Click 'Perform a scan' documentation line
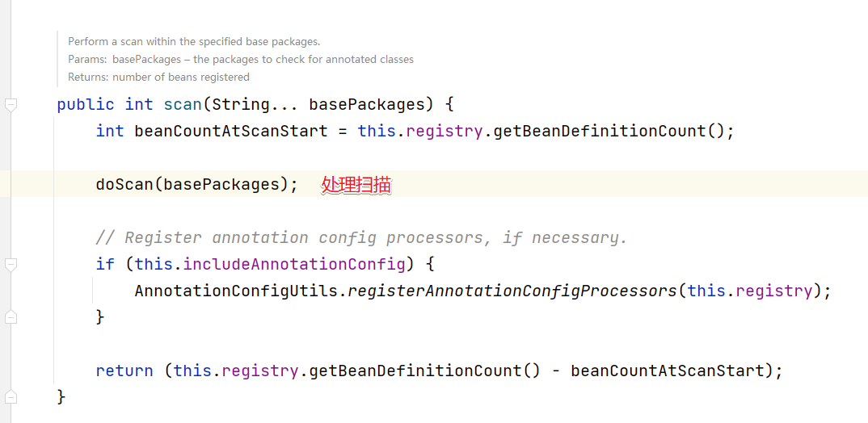This screenshot has width=868, height=423. click(x=194, y=41)
